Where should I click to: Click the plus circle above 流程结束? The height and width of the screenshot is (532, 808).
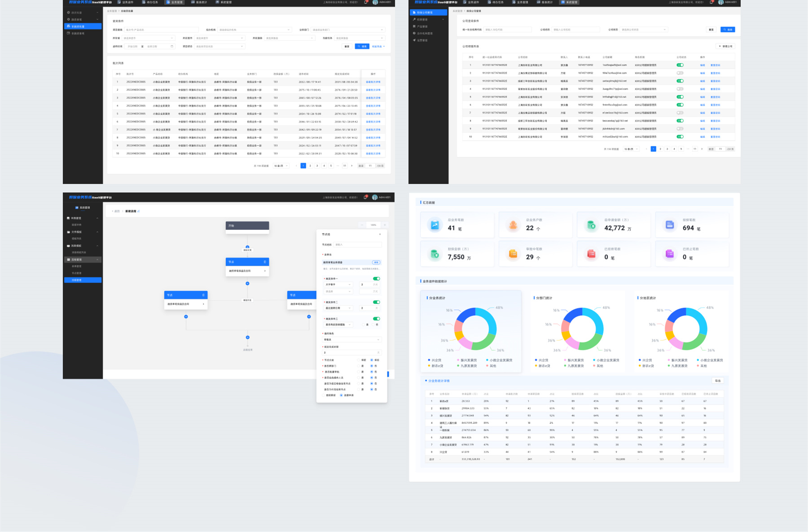pyautogui.click(x=247, y=337)
